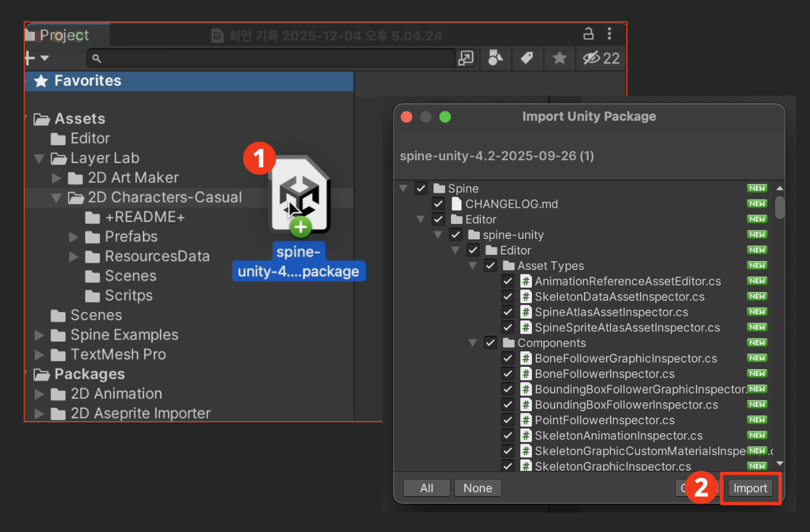Uncheck SkeletonDataAssetInspector.cs checkbox
Screen dimensions: 810x532
[x=507, y=296]
